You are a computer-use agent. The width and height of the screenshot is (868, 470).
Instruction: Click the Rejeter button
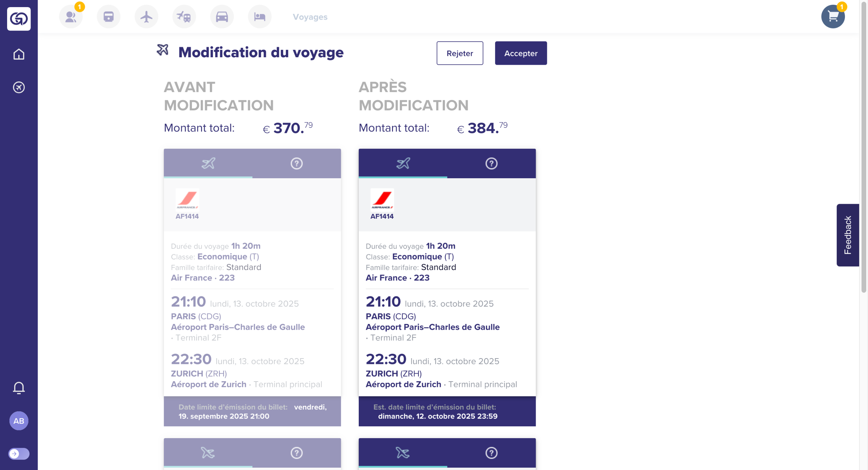pyautogui.click(x=459, y=53)
